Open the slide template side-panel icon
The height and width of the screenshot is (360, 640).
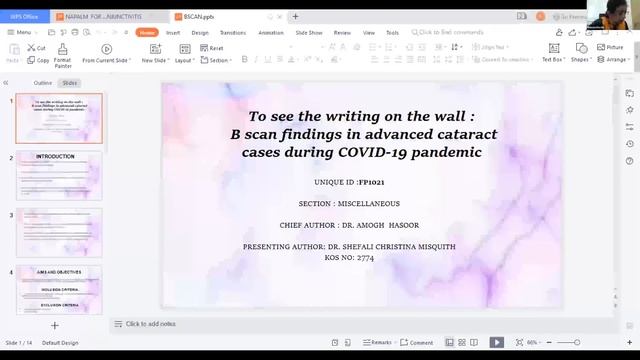pyautogui.click(x=630, y=93)
